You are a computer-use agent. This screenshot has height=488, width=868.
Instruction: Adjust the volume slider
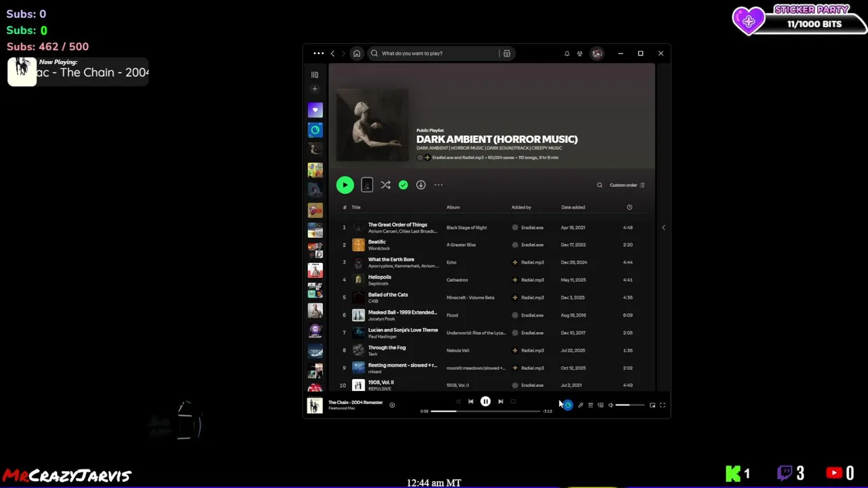(630, 405)
